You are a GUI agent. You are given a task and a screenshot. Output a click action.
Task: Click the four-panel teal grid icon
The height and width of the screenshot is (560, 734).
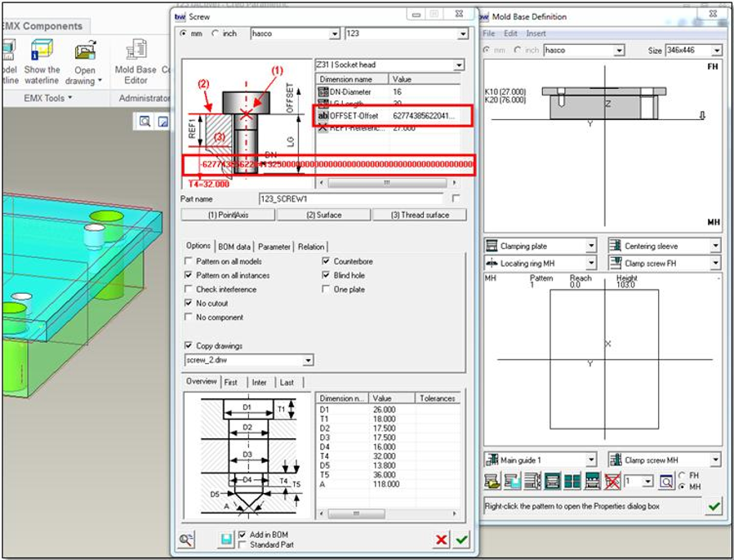572,481
